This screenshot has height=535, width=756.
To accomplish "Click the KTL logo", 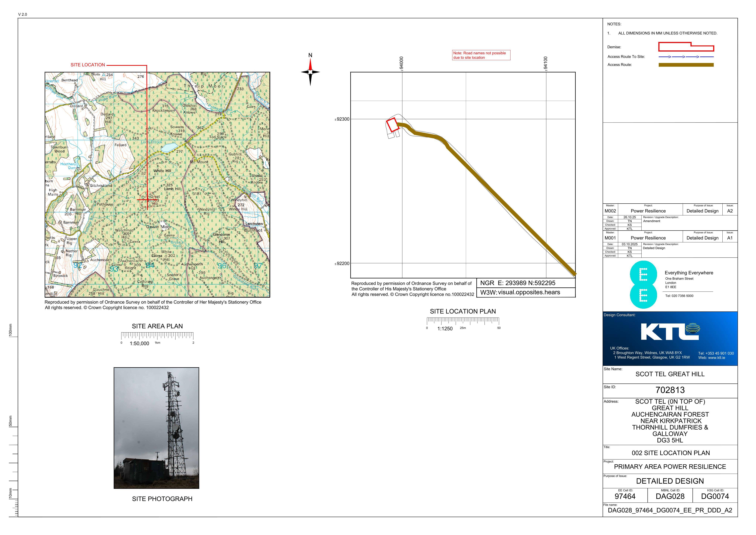I will pyautogui.click(x=670, y=331).
